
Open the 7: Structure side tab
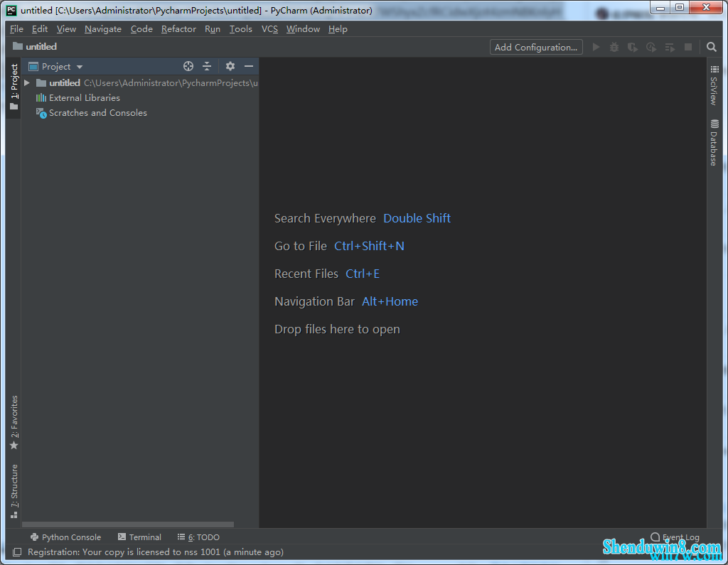(x=14, y=490)
